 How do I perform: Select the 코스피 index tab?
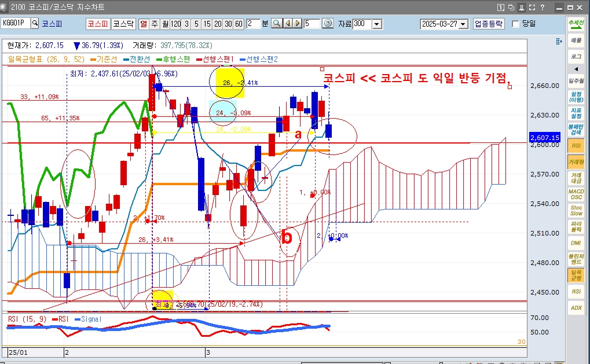point(98,24)
